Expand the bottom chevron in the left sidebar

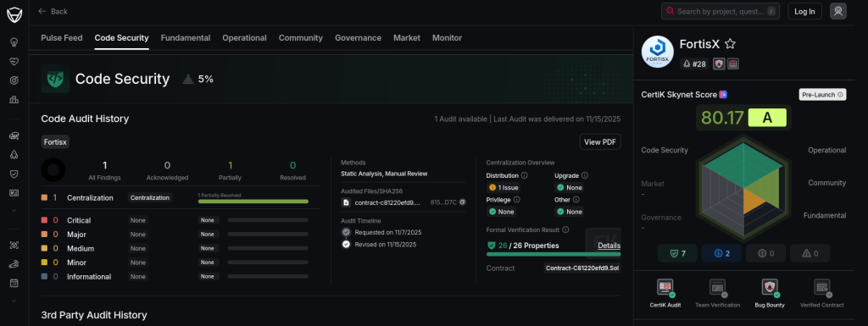[x=14, y=301]
